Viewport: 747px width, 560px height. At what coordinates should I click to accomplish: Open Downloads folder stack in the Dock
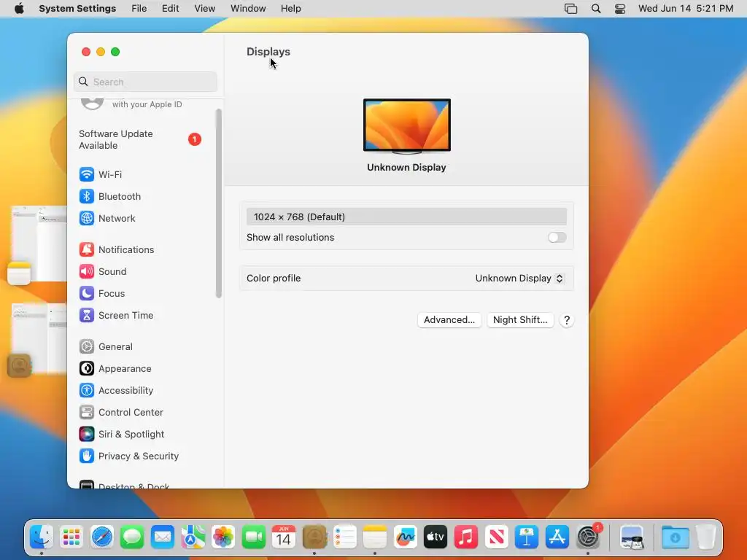pyautogui.click(x=675, y=537)
